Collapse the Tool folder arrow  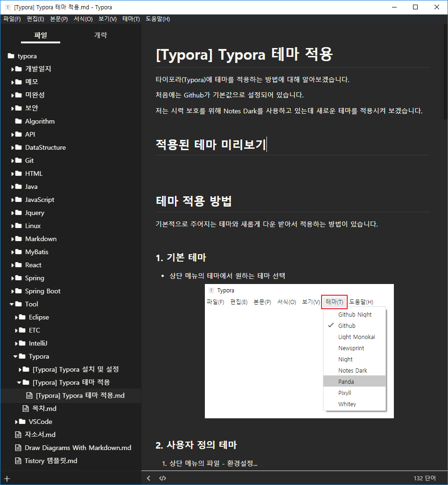pyautogui.click(x=12, y=305)
